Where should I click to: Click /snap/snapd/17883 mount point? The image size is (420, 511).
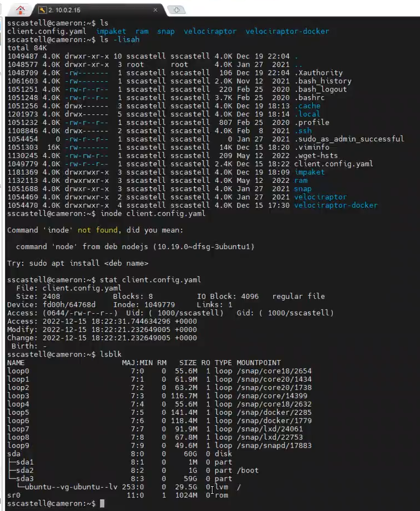click(x=274, y=445)
